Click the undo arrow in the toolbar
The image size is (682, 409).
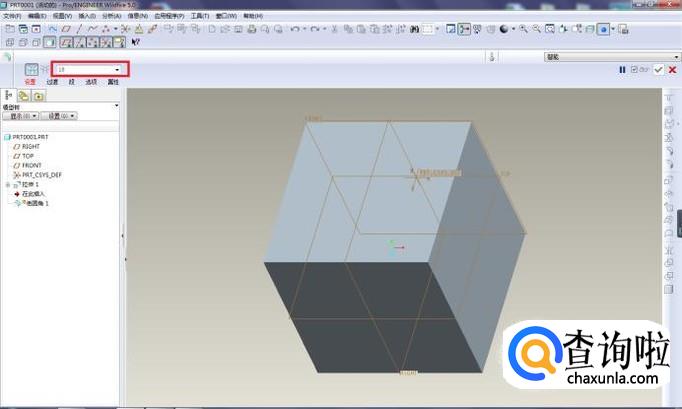tap(295, 29)
